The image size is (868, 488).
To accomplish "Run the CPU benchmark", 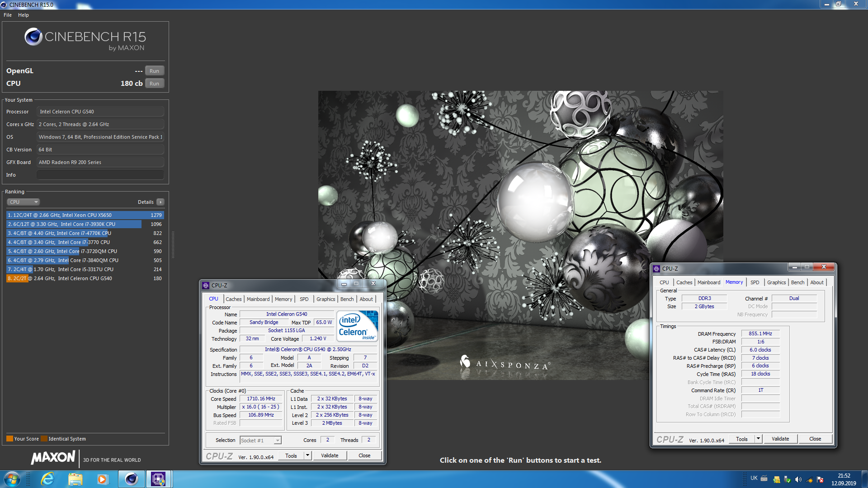I will pos(155,84).
